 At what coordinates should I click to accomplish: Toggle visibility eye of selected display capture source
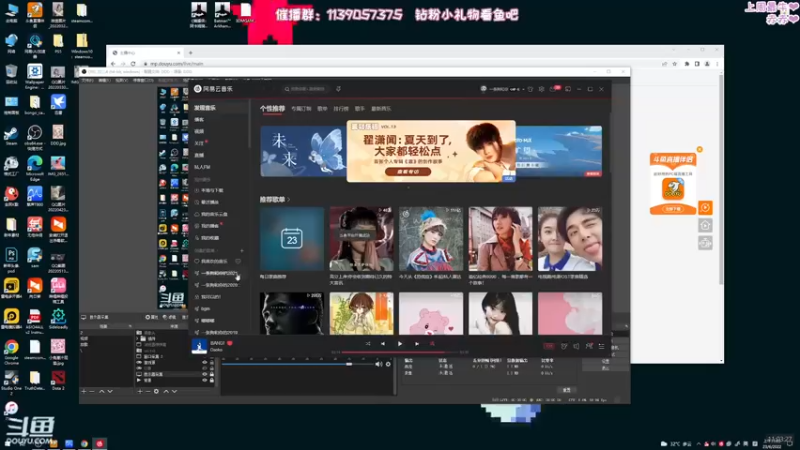(x=205, y=374)
